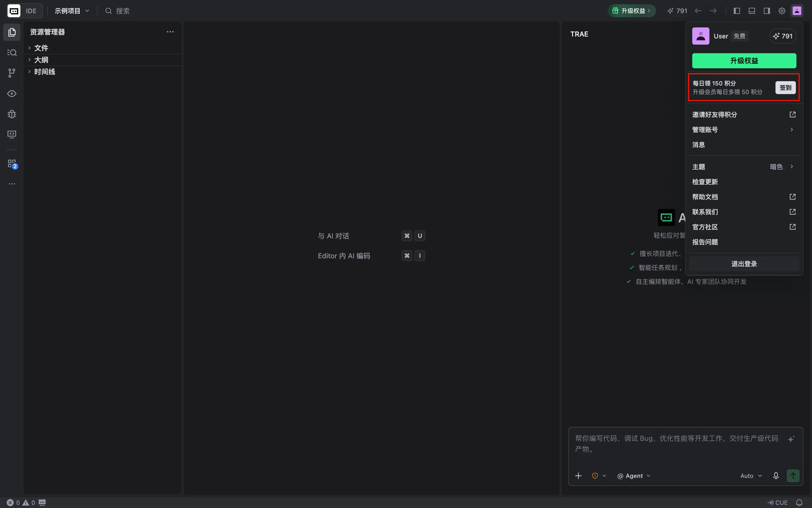
Task: Click the add attachment plus icon
Action: 578,476
